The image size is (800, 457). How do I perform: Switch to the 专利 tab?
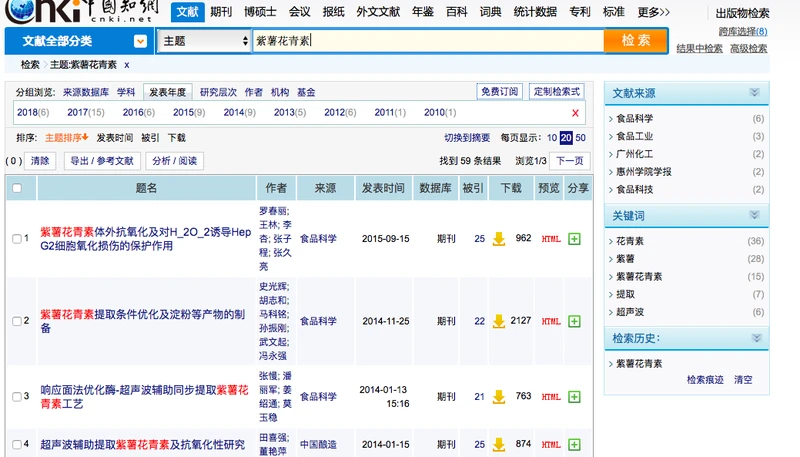[580, 12]
